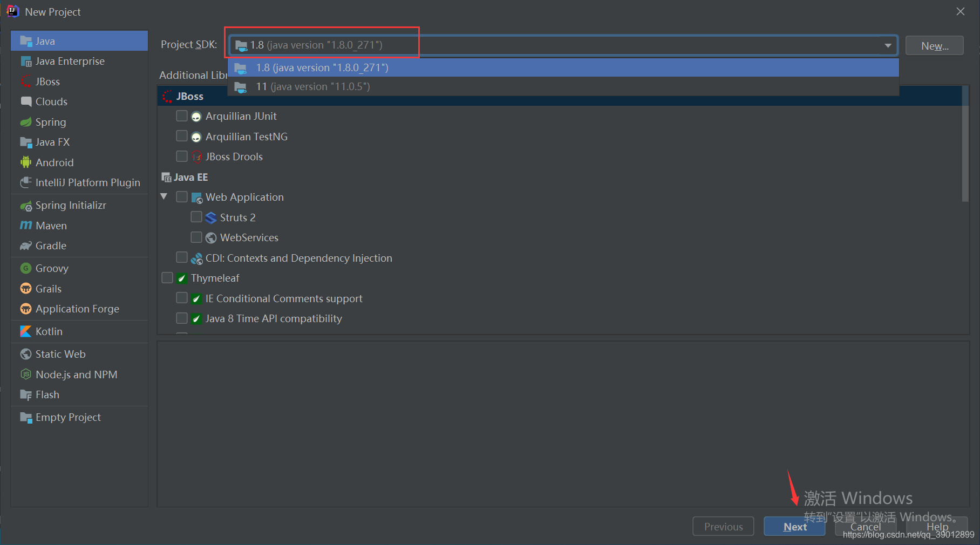Viewport: 980px width, 545px height.
Task: Click the Flash folder icon
Action: pyautogui.click(x=26, y=395)
